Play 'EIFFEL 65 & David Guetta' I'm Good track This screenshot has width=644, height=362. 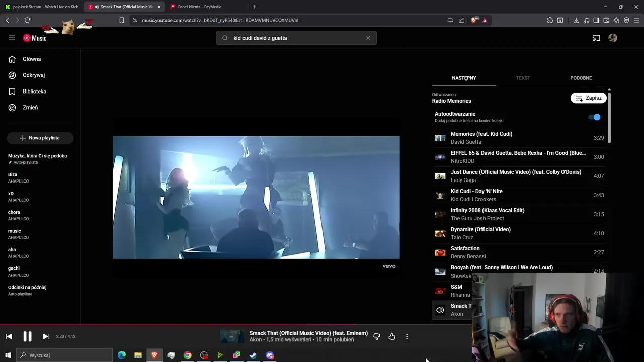coord(519,157)
